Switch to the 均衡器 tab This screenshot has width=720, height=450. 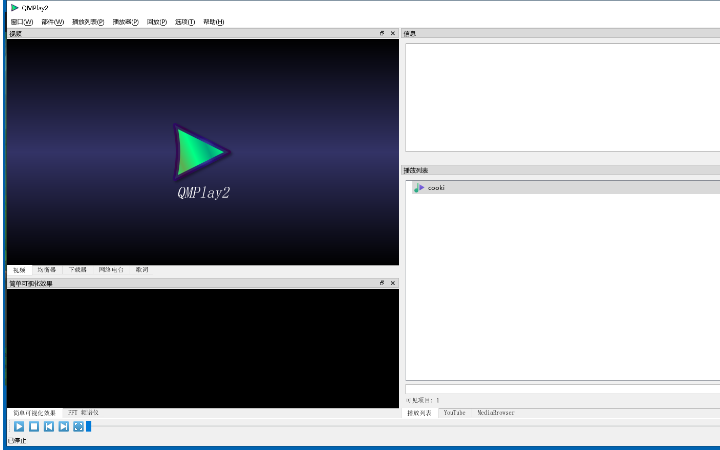pyautogui.click(x=47, y=270)
